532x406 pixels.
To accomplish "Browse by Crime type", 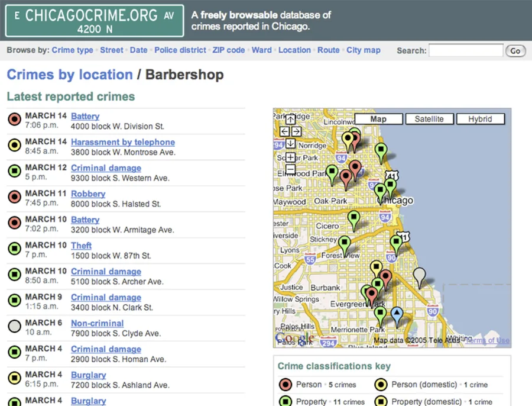I will pyautogui.click(x=72, y=50).
